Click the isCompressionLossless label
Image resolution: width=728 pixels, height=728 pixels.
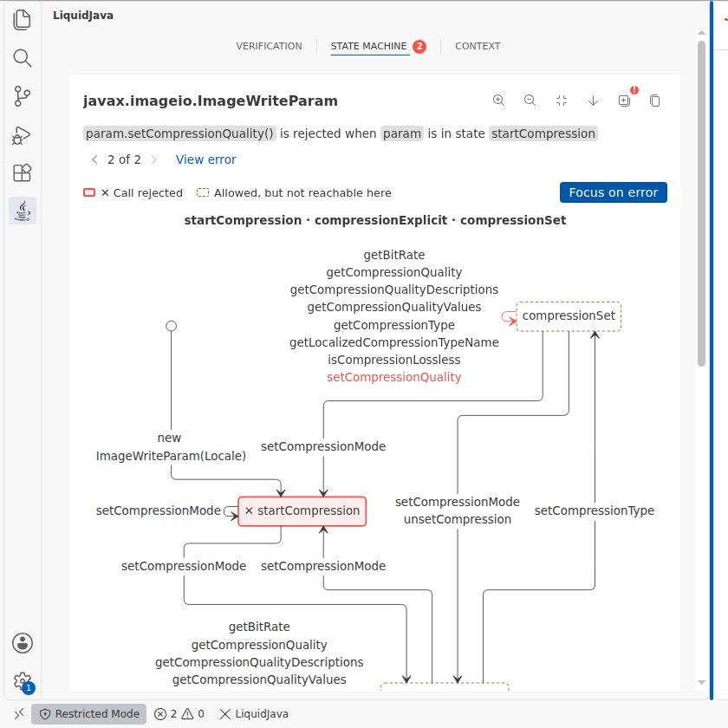click(x=393, y=360)
